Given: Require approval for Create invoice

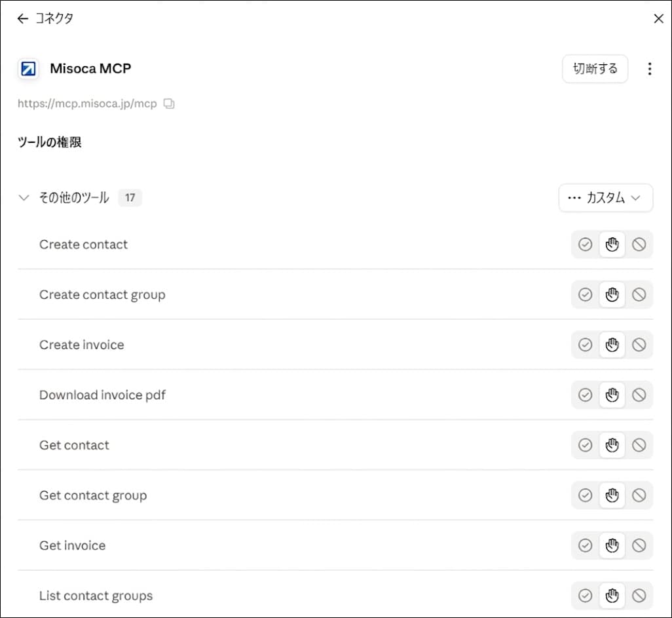Looking at the screenshot, I should click(612, 345).
